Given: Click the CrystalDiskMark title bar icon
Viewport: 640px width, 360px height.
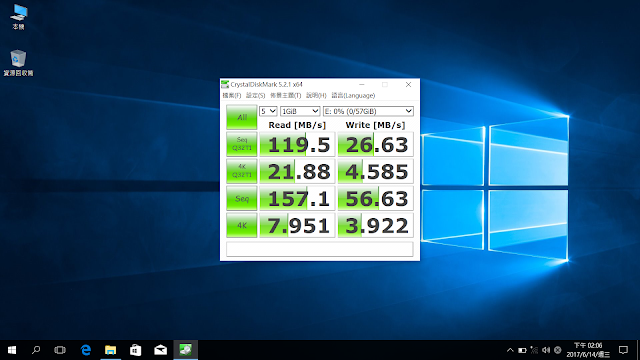Looking at the screenshot, I should 225,84.
